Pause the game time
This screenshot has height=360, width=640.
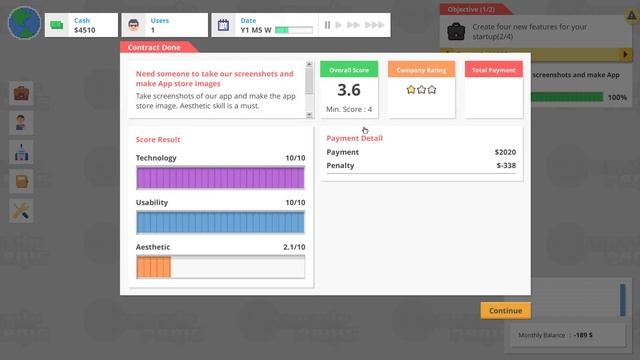click(x=327, y=25)
